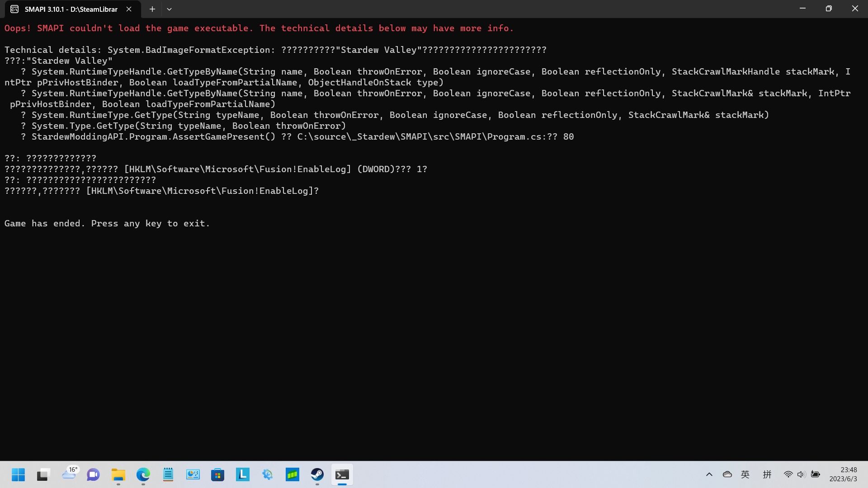Image resolution: width=868 pixels, height=488 pixels.
Task: Click 'Game has ended. Press any key' line
Action: coord(107,224)
